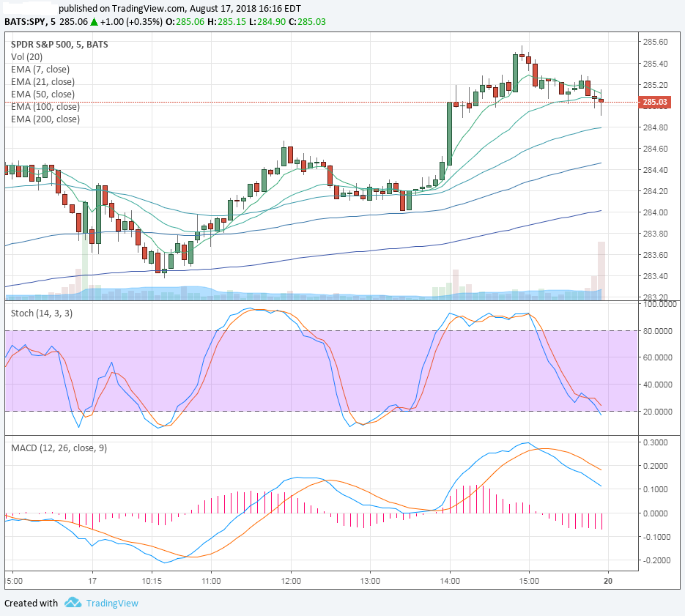The image size is (685, 616).
Task: Click the SPDR S&P 500, 5, BATS legend
Action: tap(59, 45)
